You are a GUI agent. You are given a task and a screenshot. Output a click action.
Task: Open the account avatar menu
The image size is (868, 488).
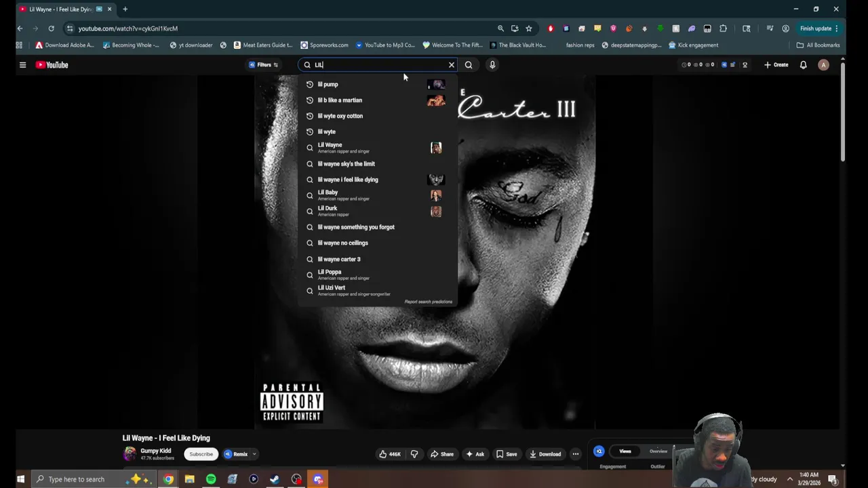click(x=823, y=65)
